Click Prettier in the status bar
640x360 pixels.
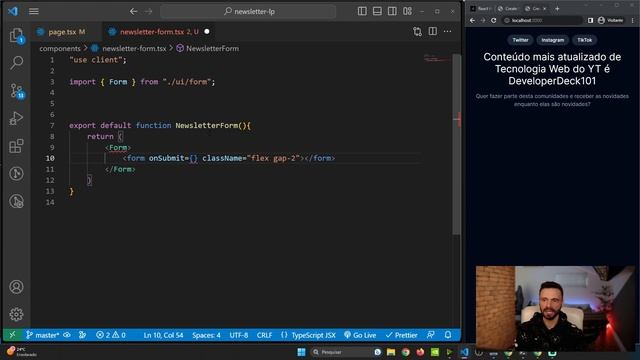pyautogui.click(x=402, y=335)
